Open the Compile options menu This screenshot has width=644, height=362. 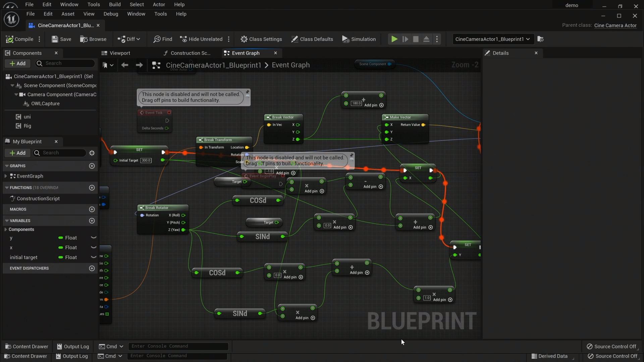click(x=40, y=39)
